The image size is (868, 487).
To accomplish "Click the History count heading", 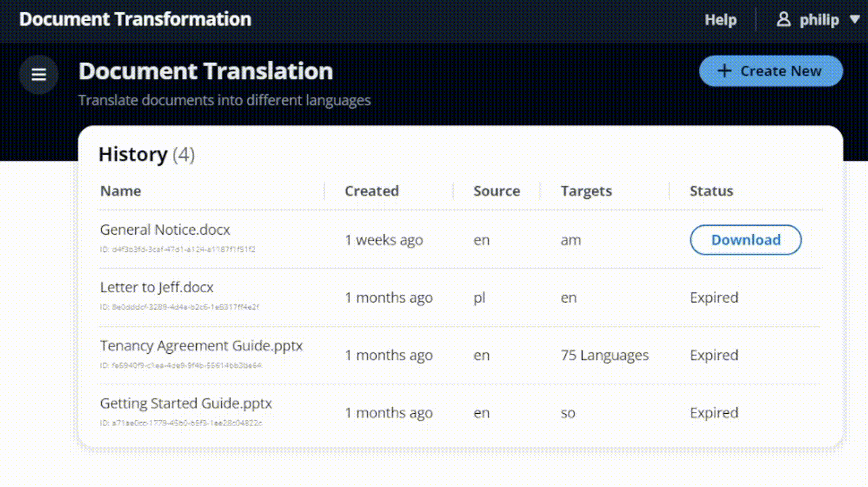I will click(146, 154).
